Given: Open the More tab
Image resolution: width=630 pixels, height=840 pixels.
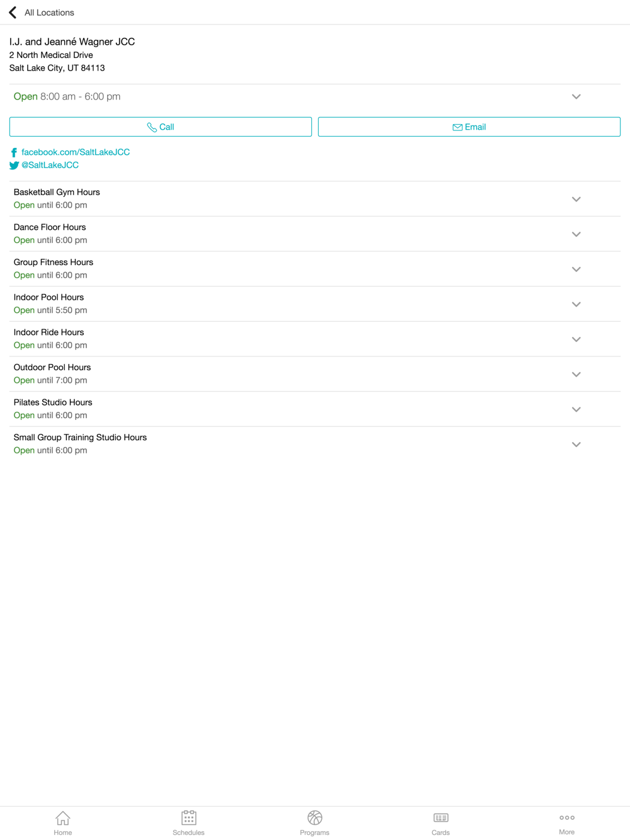Looking at the screenshot, I should click(x=566, y=823).
